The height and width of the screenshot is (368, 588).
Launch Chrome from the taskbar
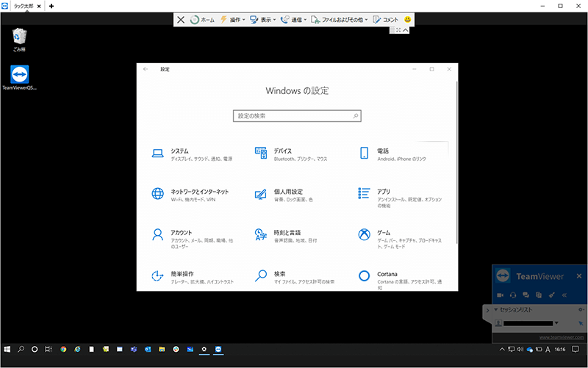pyautogui.click(x=63, y=349)
